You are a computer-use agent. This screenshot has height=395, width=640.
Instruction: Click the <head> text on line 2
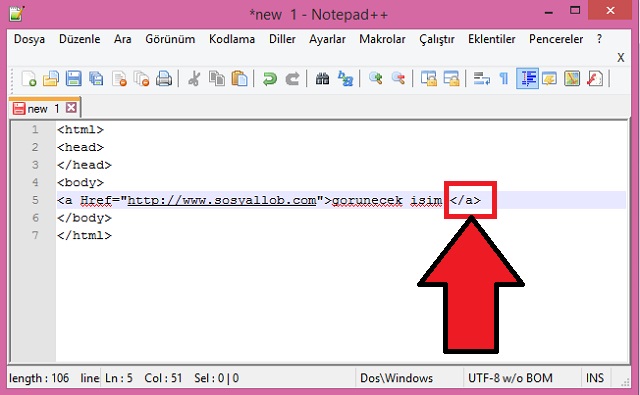click(x=80, y=147)
